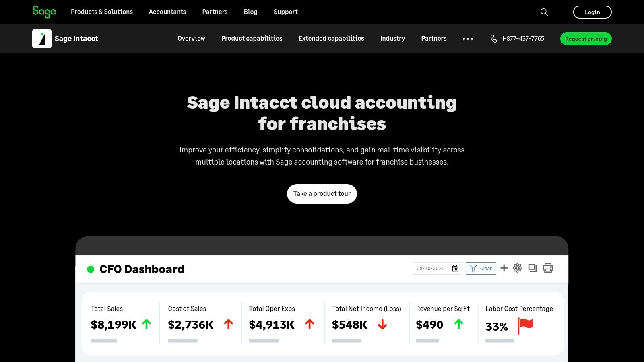Click the Sage logo
The width and height of the screenshot is (644, 362).
44,12
